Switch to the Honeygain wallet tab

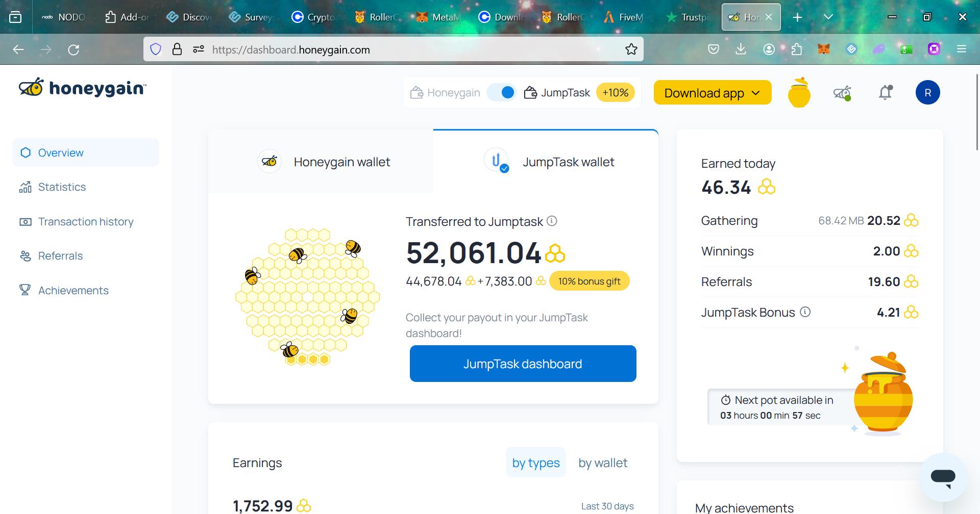pos(321,162)
